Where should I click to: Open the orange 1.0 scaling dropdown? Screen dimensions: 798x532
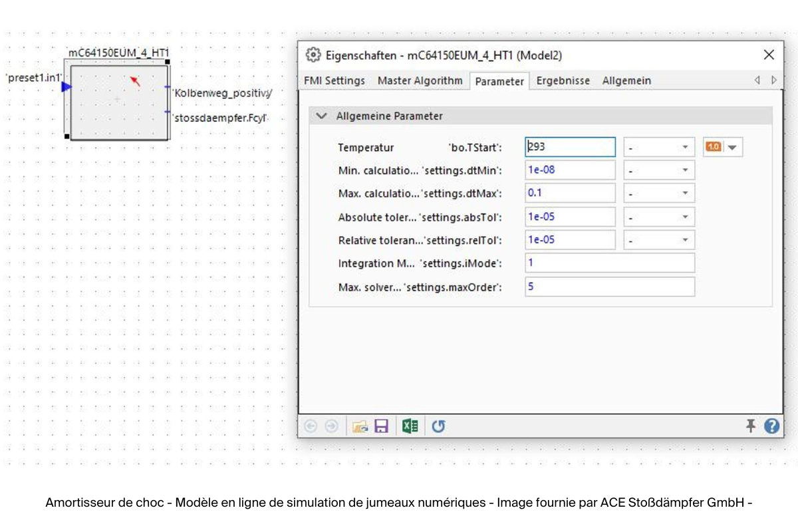click(731, 147)
